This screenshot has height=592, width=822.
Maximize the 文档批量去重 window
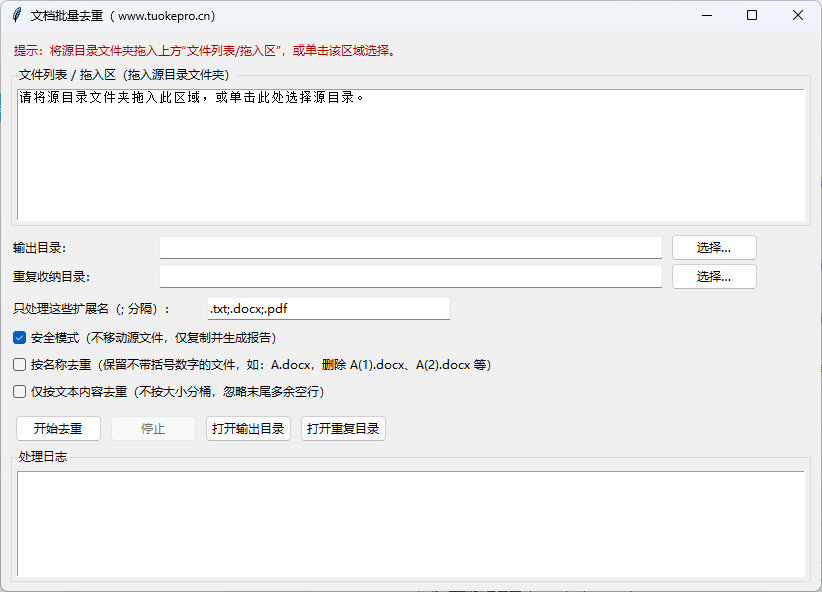(x=752, y=16)
